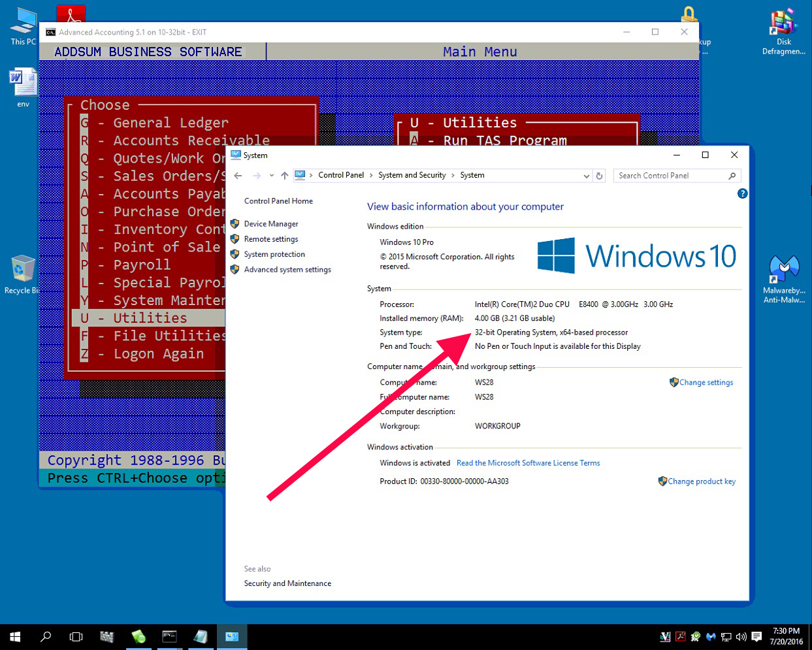Read the Microsoft Software License Terms link
The height and width of the screenshot is (650, 812).
pyautogui.click(x=528, y=463)
